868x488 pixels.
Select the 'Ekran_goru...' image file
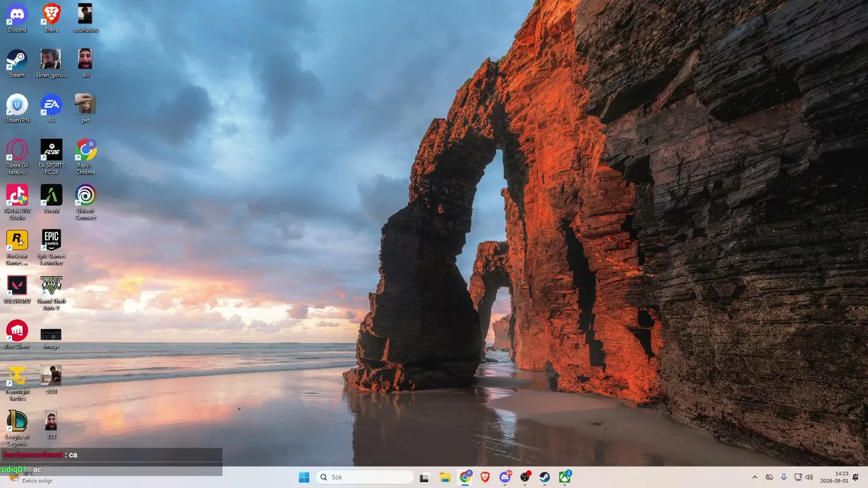pyautogui.click(x=52, y=64)
